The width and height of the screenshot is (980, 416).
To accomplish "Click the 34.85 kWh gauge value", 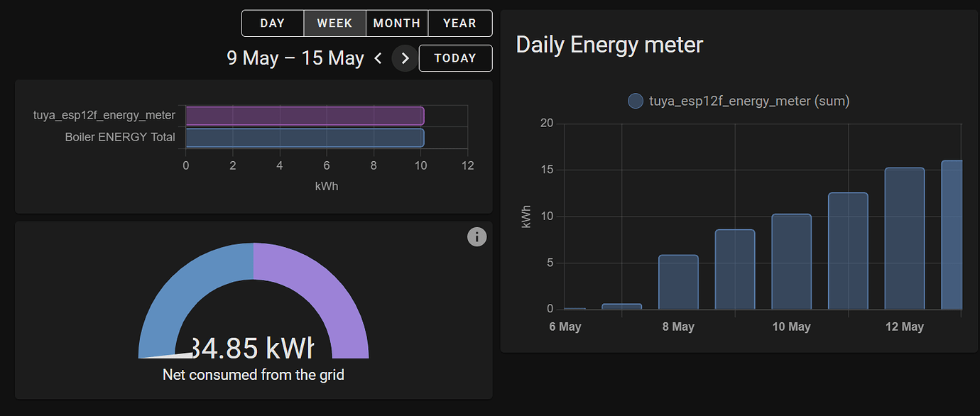I will [253, 349].
